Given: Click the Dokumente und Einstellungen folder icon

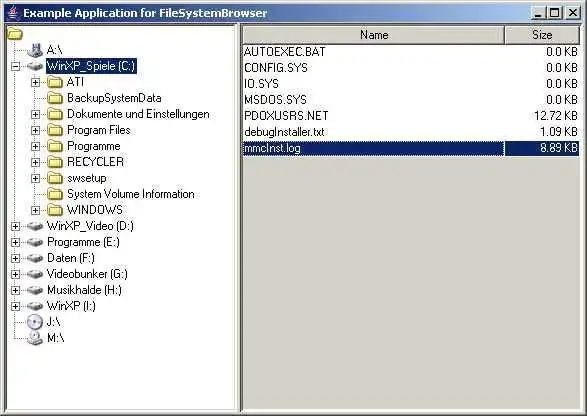Looking at the screenshot, I should tap(55, 114).
